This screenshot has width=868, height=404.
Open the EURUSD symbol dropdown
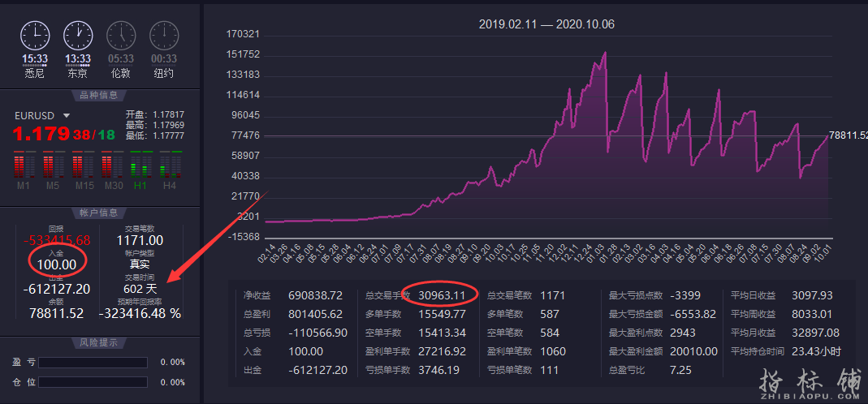click(67, 116)
